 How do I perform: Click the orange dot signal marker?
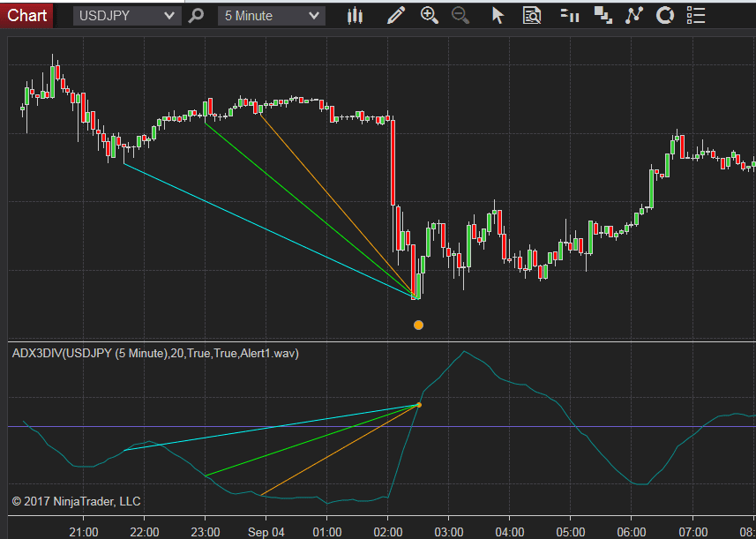pyautogui.click(x=418, y=325)
